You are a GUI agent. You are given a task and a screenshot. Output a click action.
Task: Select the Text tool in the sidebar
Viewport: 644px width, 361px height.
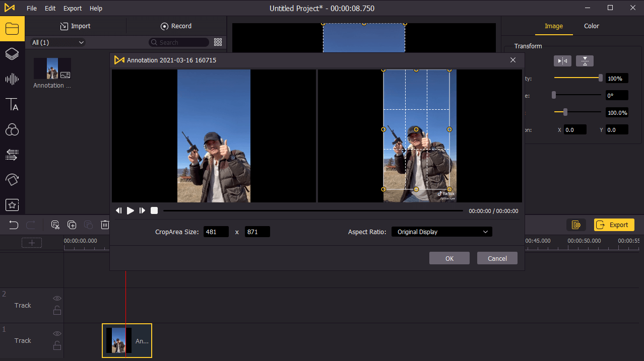[12, 104]
